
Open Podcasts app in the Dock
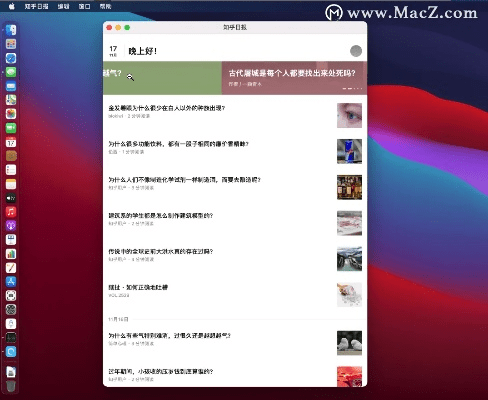tap(11, 226)
